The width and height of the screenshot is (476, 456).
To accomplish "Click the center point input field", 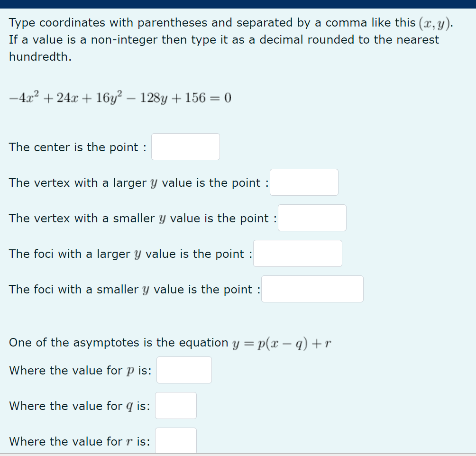I will (185, 146).
